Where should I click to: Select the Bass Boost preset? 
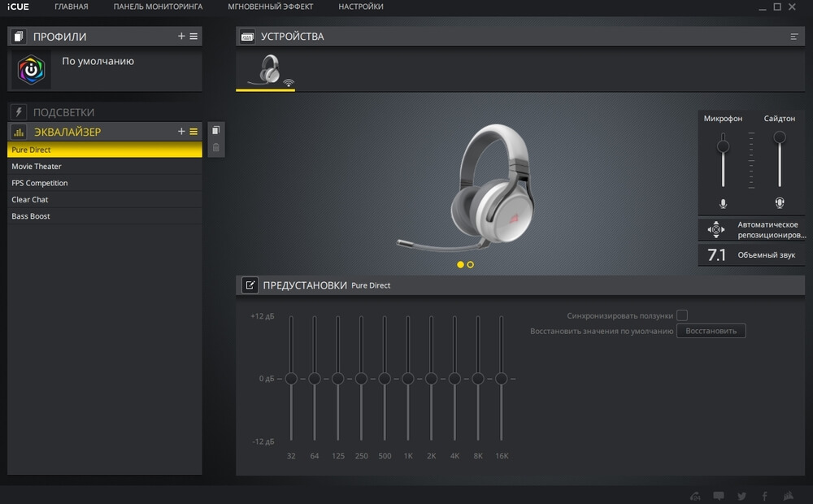click(x=105, y=216)
